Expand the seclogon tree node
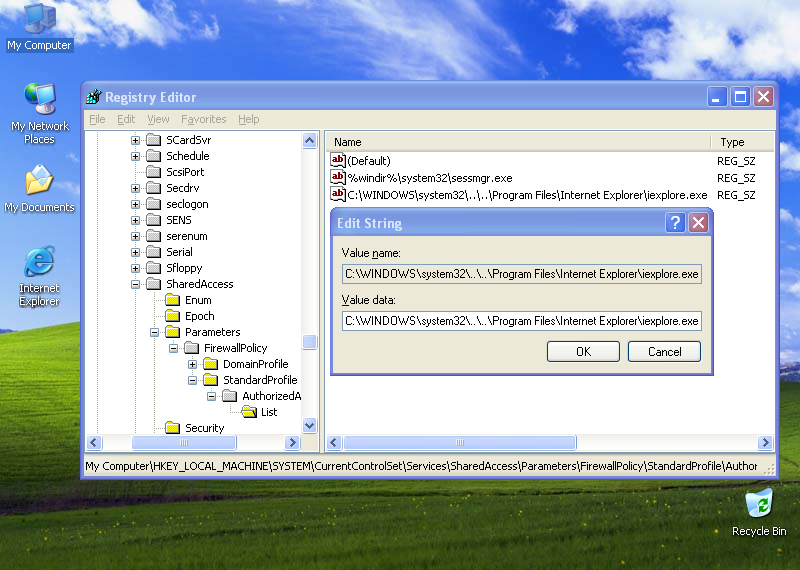Viewport: 800px width, 570px height. pyautogui.click(x=135, y=204)
